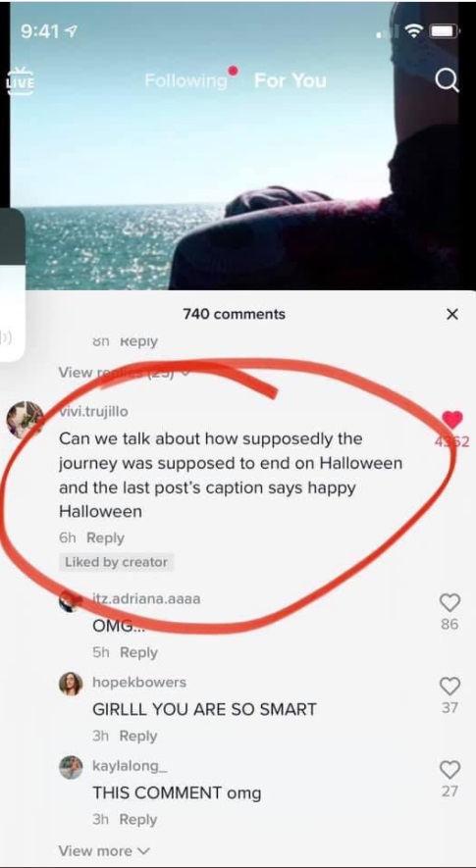This screenshot has height=868, width=476.
Task: Open the itz.adriana.aaaa username link
Action: (x=146, y=599)
